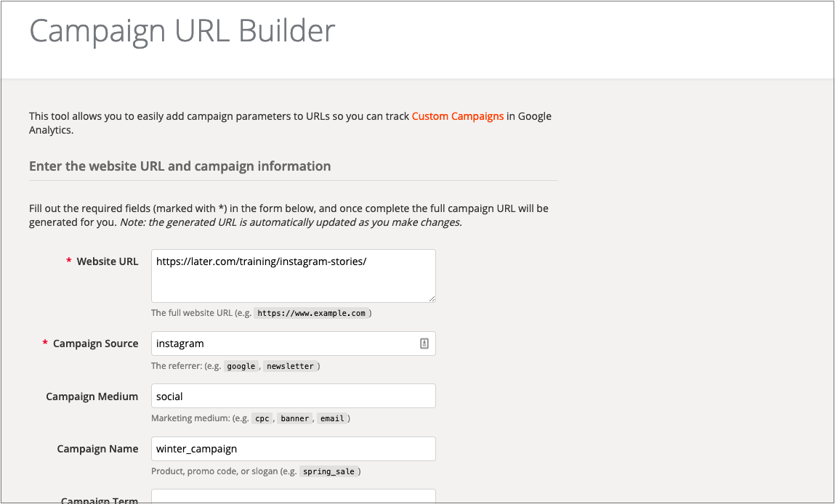Click the 'email' example code tag

[x=332, y=418]
